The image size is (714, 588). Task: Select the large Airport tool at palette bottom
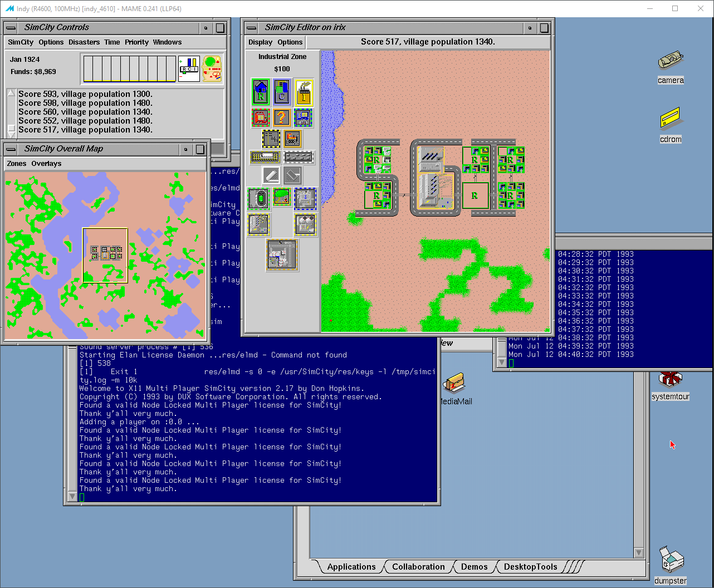point(282,254)
